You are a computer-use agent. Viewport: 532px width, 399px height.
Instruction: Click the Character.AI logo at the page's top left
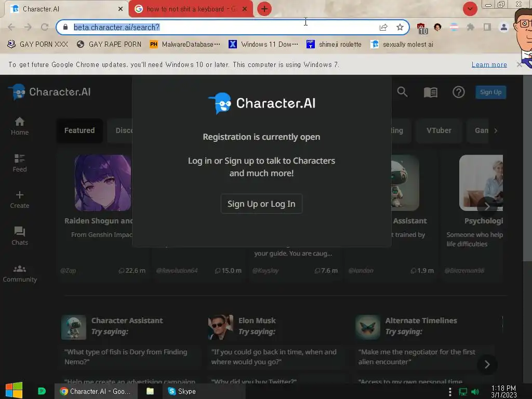pos(49,92)
